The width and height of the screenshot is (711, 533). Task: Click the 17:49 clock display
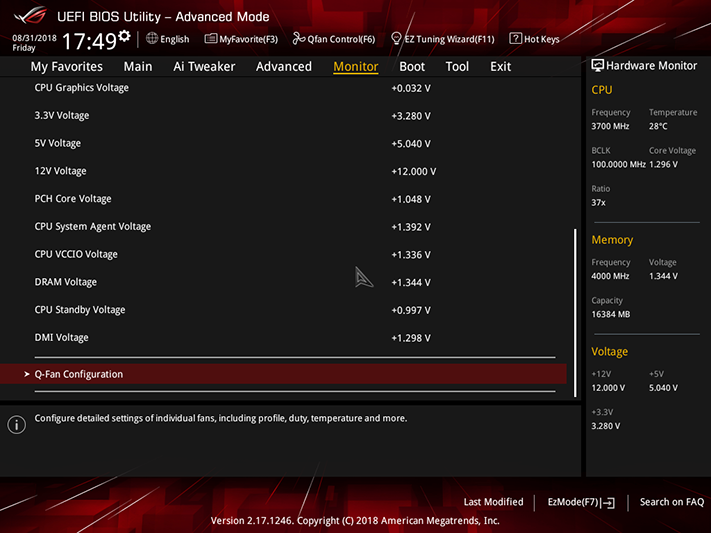(x=89, y=41)
